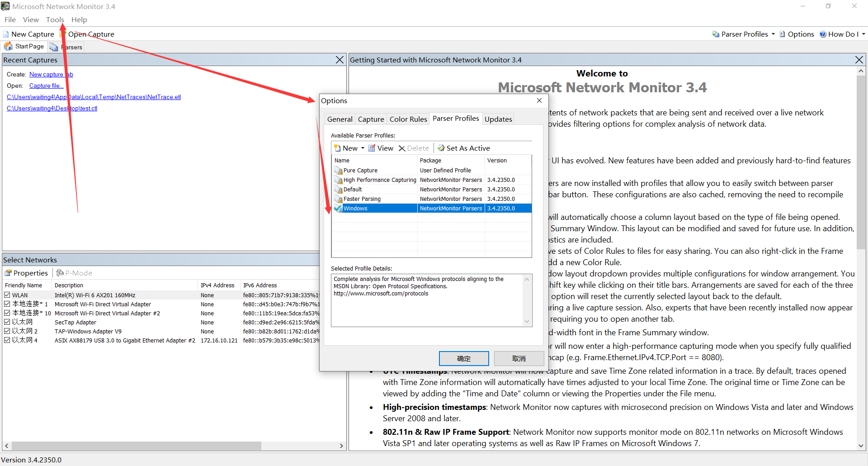Click the New Capture toolbar icon

click(6, 34)
